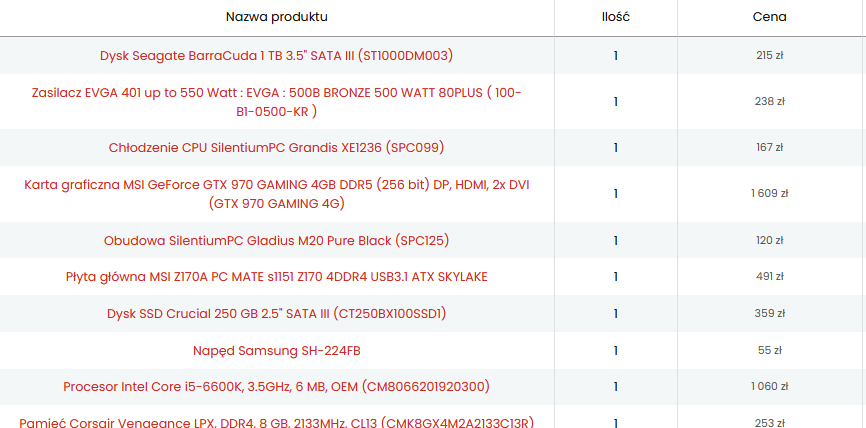
Task: Click the 'Ilość' column header
Action: click(x=615, y=17)
